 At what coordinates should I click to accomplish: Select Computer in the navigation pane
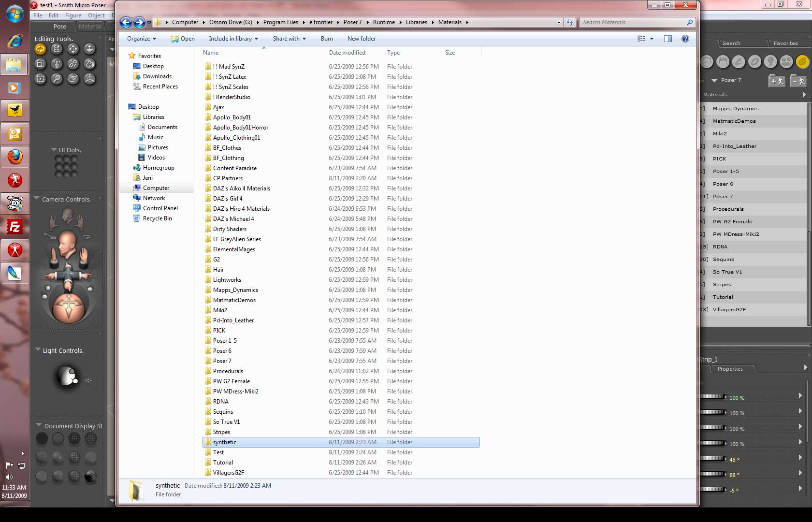tap(156, 188)
